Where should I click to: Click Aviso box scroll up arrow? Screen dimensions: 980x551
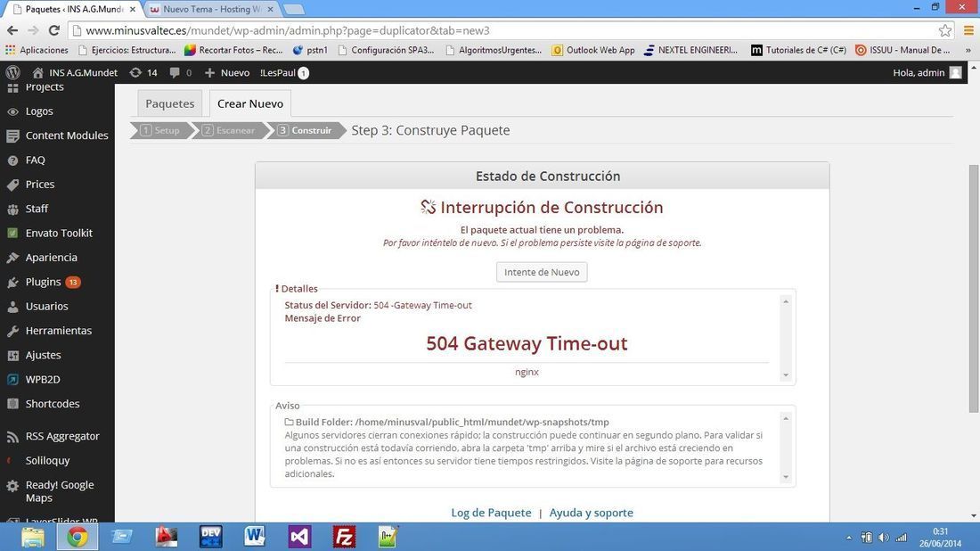[x=786, y=418]
